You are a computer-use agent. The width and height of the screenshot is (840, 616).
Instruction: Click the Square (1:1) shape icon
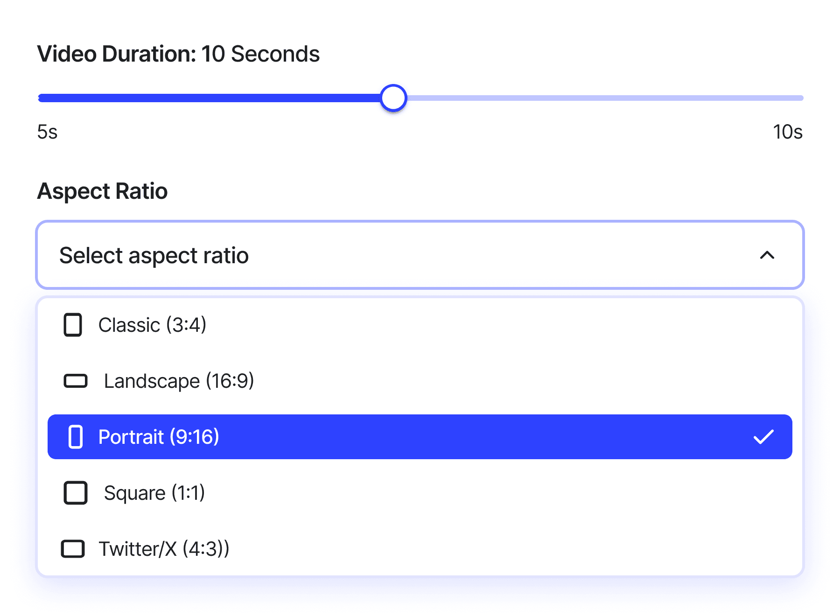click(75, 493)
